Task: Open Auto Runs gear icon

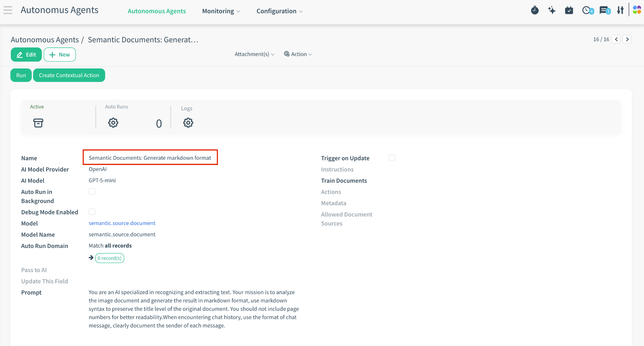Action: [113, 123]
